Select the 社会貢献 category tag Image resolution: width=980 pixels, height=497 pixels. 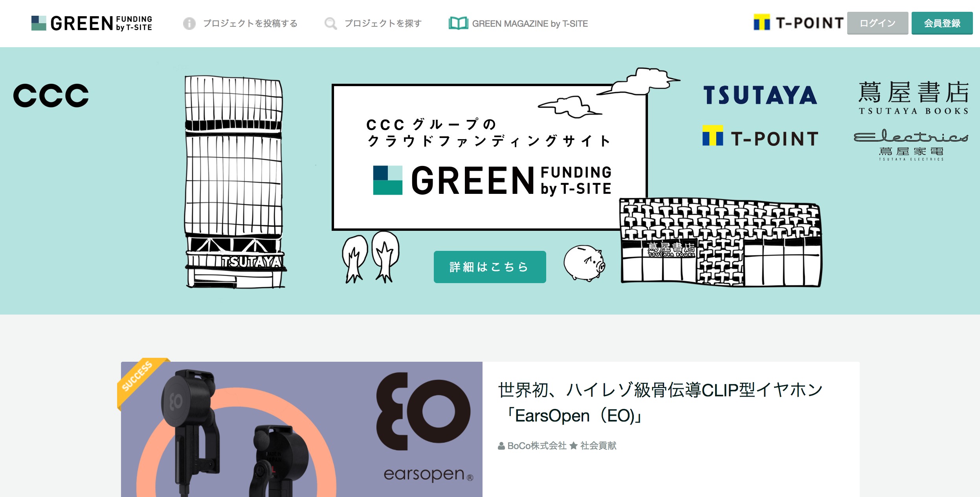pyautogui.click(x=598, y=446)
